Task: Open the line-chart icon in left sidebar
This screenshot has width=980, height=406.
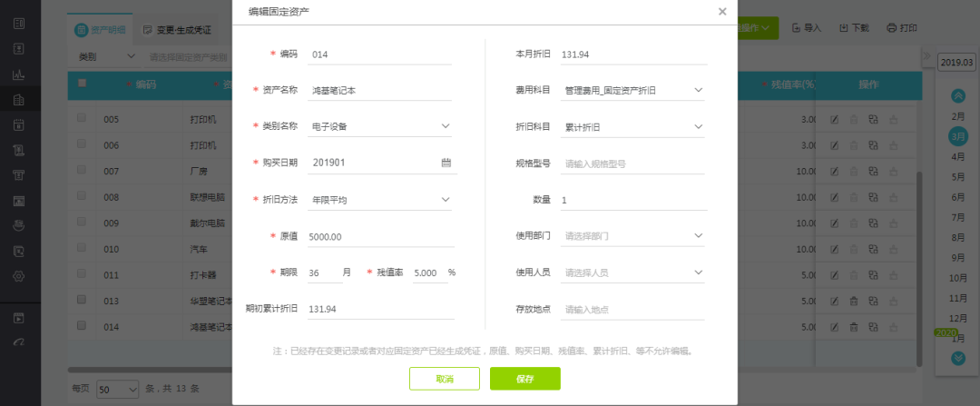Action: tap(19, 74)
